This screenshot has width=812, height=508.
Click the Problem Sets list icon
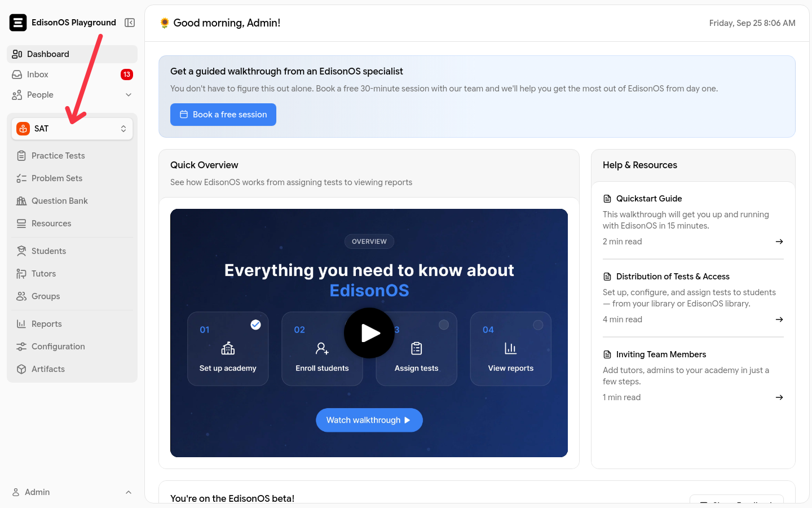[21, 178]
